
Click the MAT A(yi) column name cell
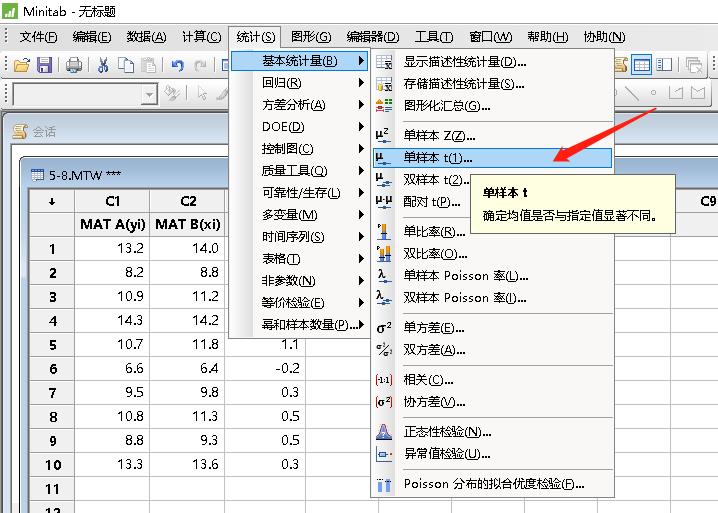112,224
